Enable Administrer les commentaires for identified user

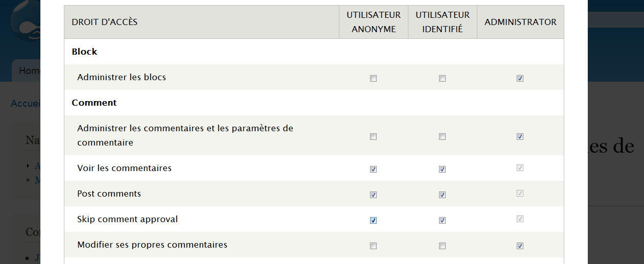442,137
